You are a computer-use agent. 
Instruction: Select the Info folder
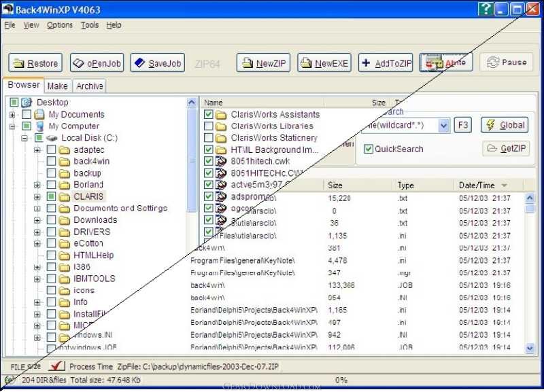point(80,302)
